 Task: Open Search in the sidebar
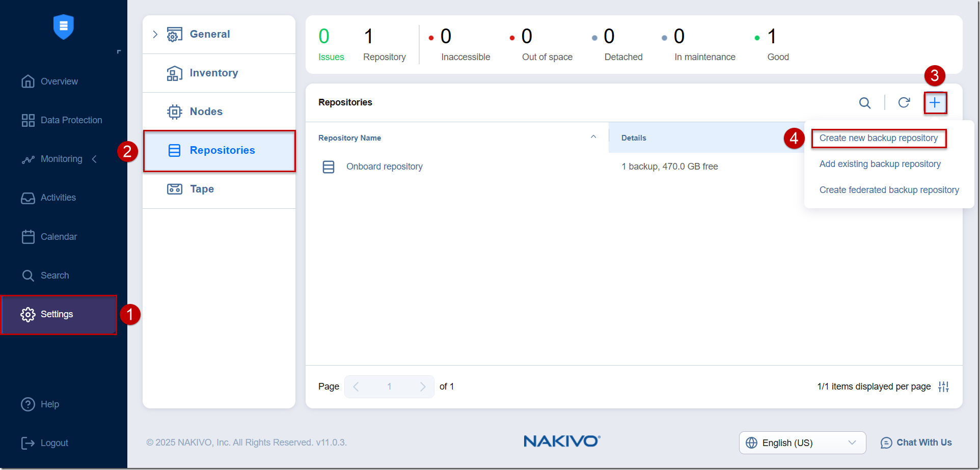(x=55, y=275)
